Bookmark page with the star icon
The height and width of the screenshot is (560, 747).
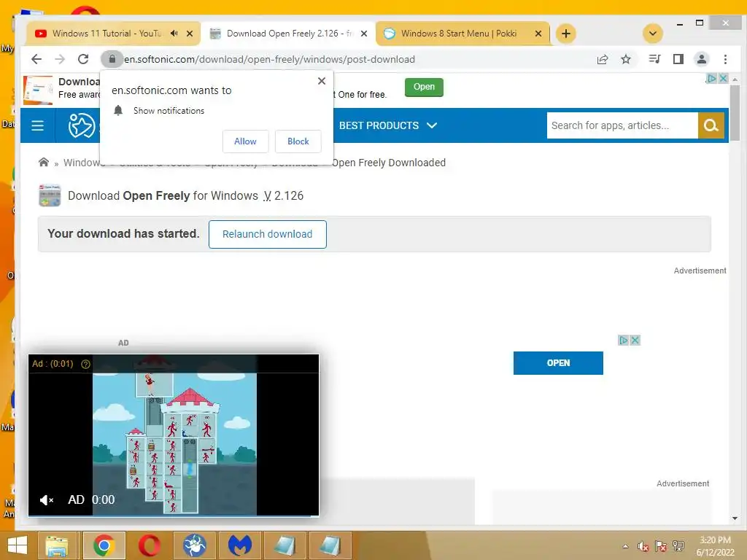(x=625, y=59)
